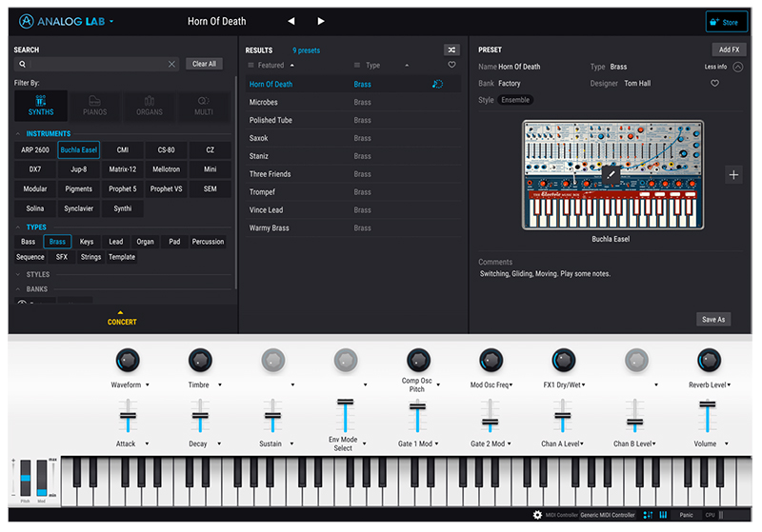Click the Env Mode Select fader
Screen dimensions: 762x532
[345, 416]
